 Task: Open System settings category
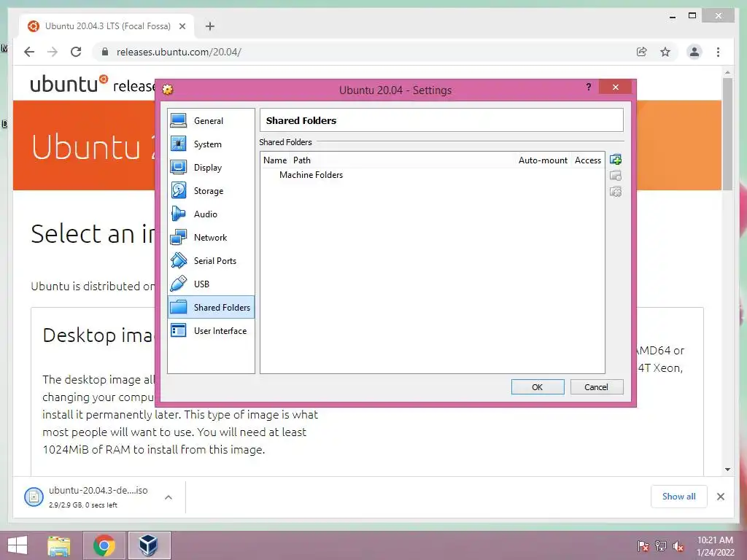(211, 144)
